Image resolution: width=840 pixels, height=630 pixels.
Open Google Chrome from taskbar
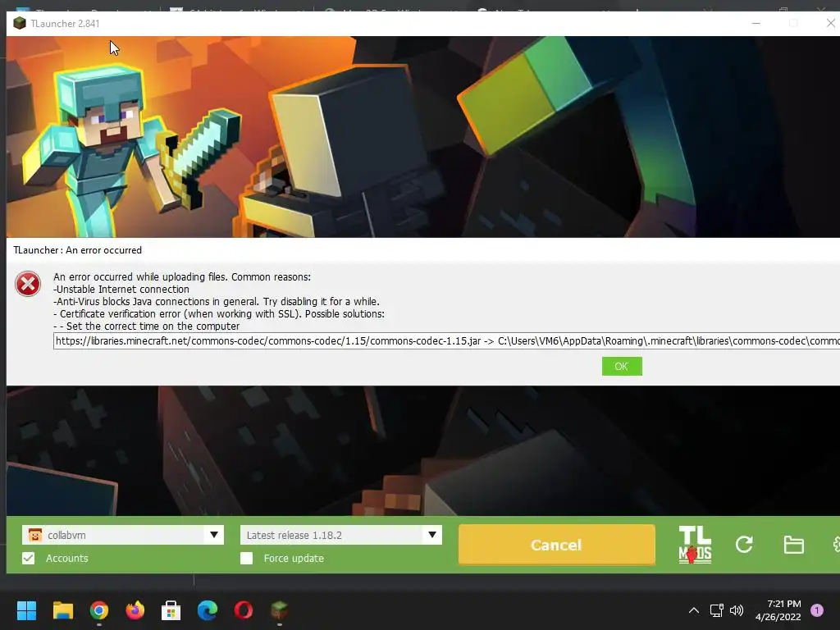(x=99, y=610)
